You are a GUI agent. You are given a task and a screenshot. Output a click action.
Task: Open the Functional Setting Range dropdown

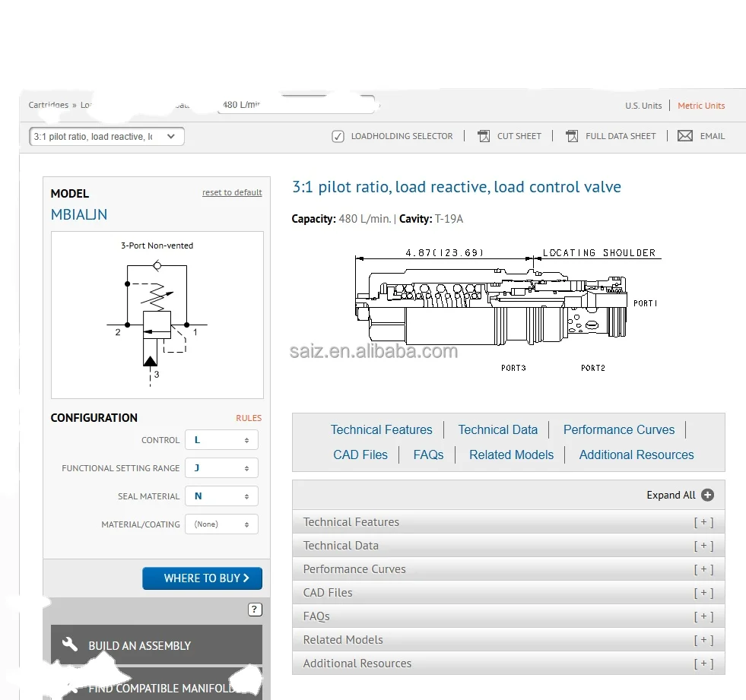tap(222, 468)
